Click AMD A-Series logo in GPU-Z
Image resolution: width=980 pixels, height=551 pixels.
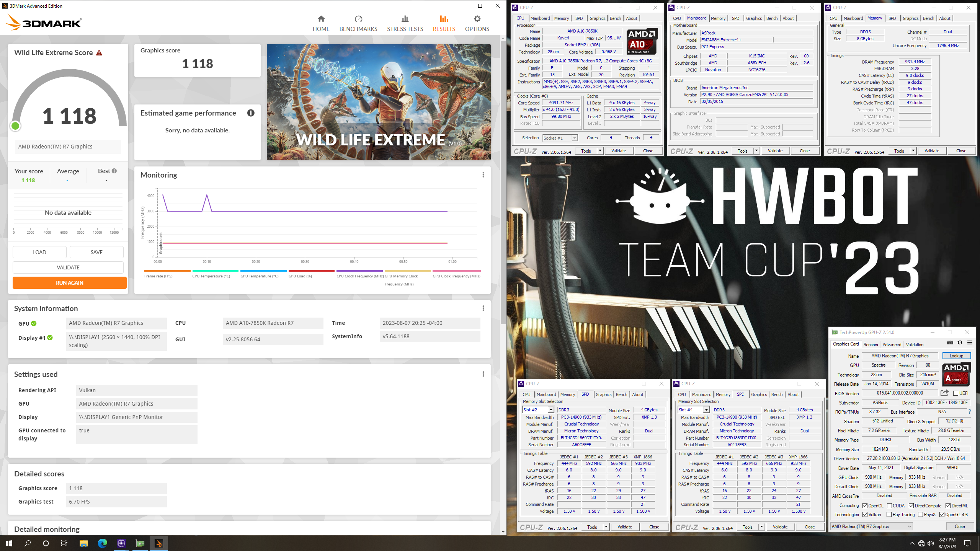pos(956,374)
